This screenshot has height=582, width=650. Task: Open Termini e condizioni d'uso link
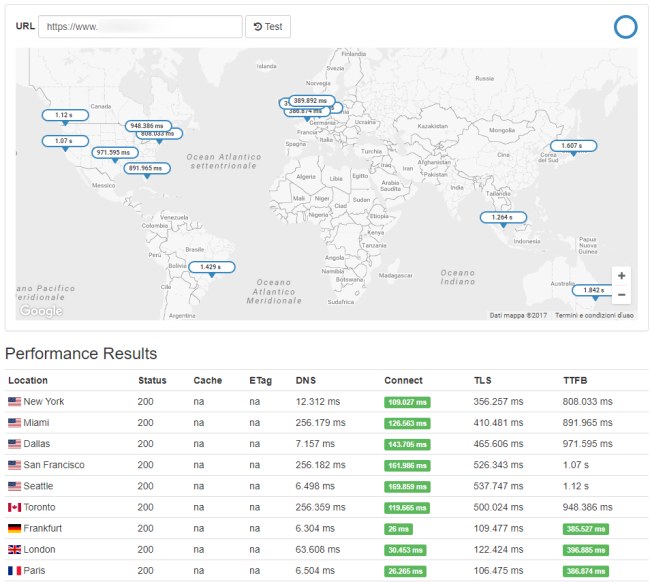click(594, 315)
